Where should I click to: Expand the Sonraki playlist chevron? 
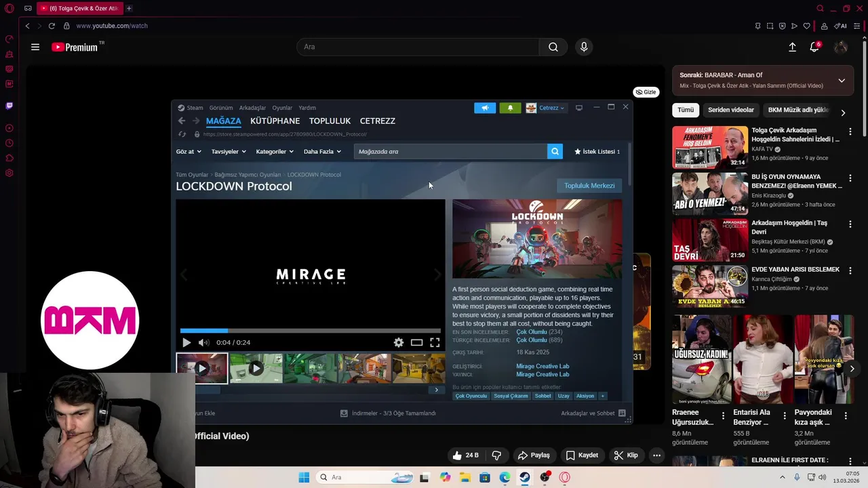[842, 81]
